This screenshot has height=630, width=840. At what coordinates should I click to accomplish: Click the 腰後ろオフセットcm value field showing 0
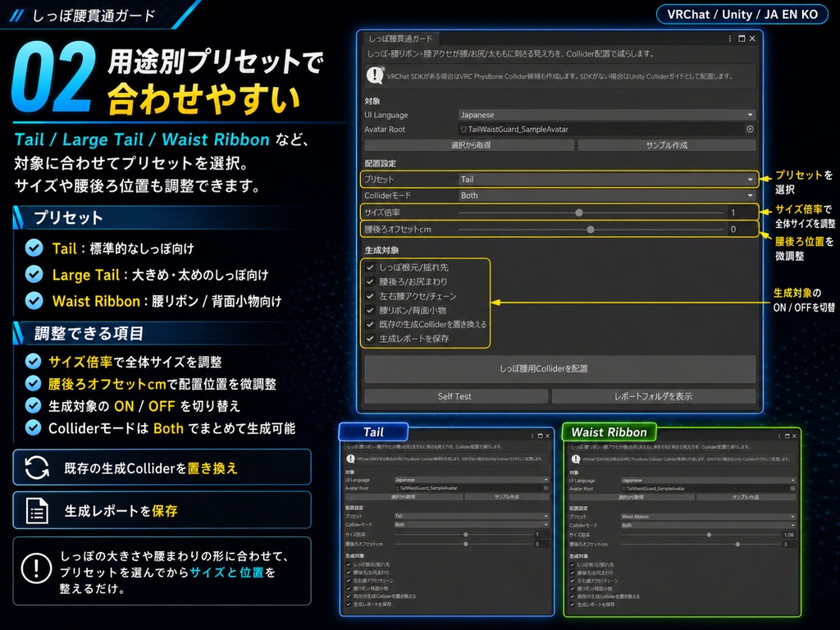[x=742, y=230]
